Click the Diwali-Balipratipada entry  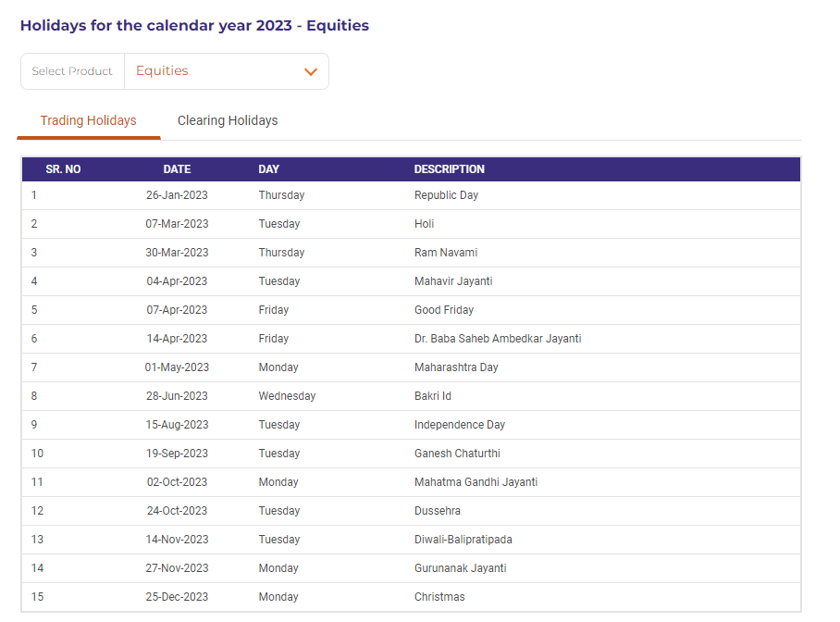point(463,540)
